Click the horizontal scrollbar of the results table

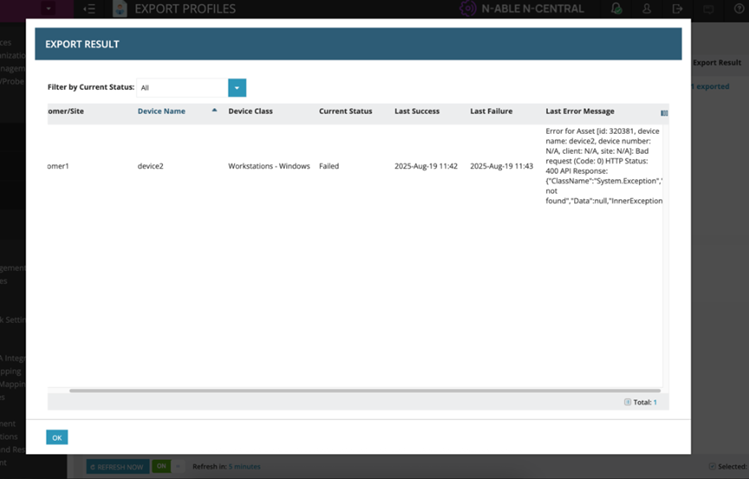coord(365,391)
